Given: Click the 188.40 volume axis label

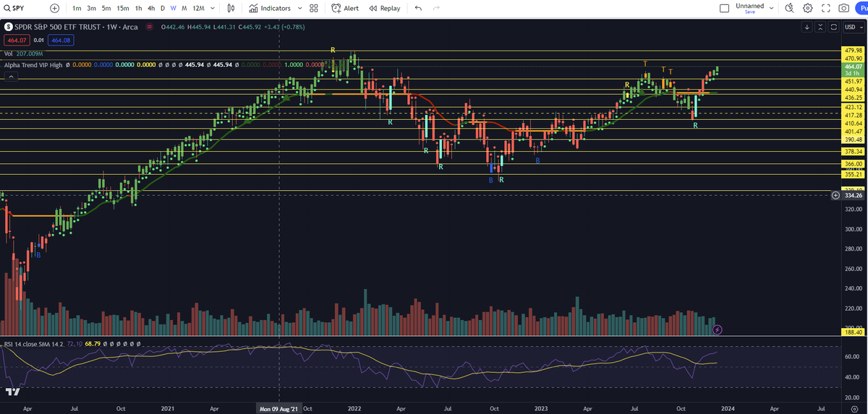Looking at the screenshot, I should coord(854,333).
